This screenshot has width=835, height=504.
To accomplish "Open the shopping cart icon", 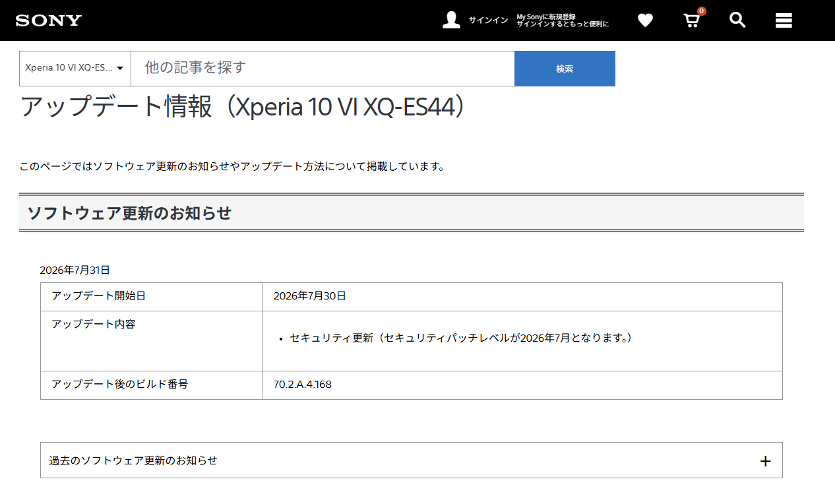I will pyautogui.click(x=691, y=20).
